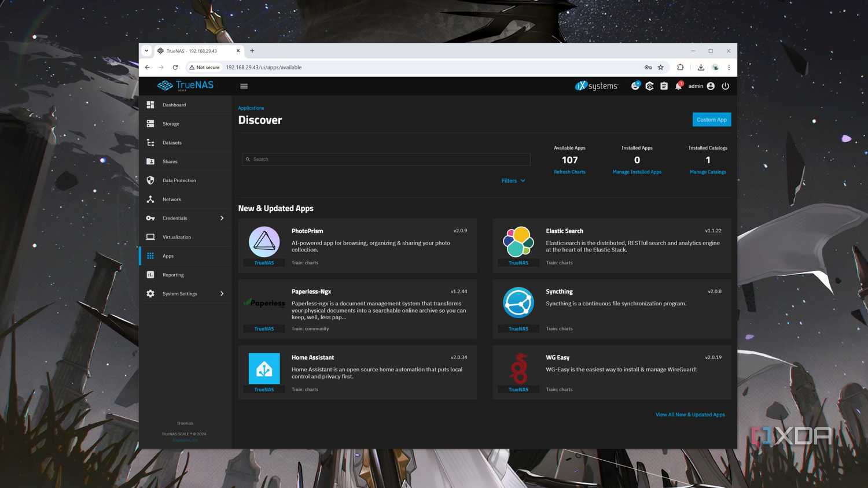This screenshot has height=488, width=868.
Task: Expand the Credentials submenu
Action: click(x=222, y=218)
